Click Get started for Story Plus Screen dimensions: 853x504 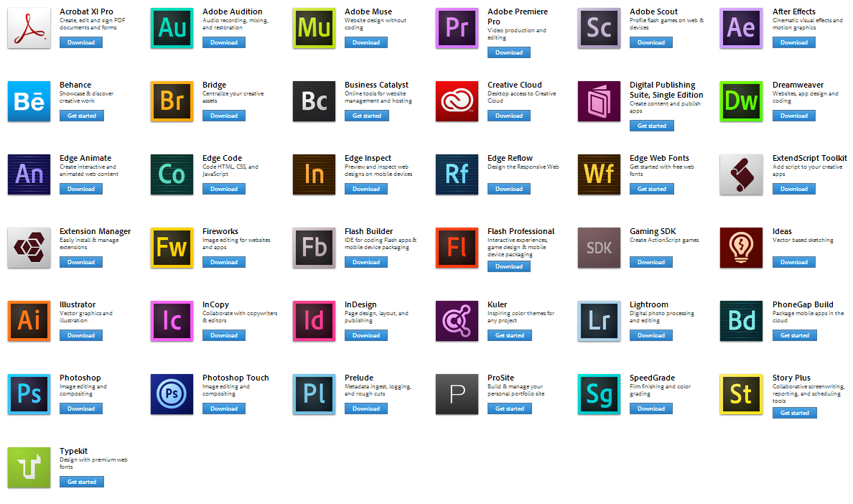pyautogui.click(x=794, y=413)
